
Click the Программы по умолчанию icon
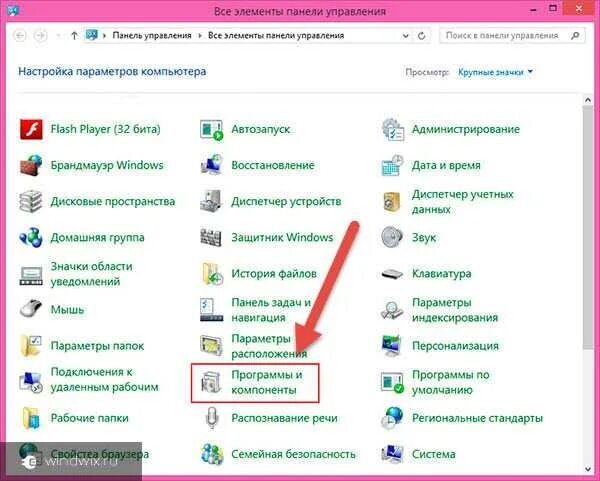(x=393, y=382)
